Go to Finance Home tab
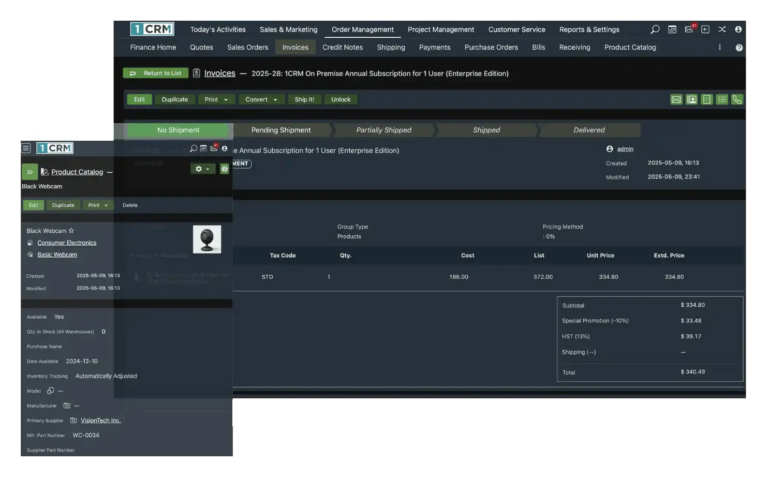768x477 pixels. 153,48
